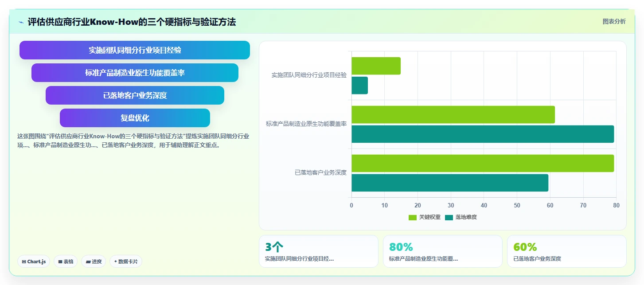The image size is (644, 285).
Task: Click the description paragraph starting 这张图围绕
Action: (133, 141)
